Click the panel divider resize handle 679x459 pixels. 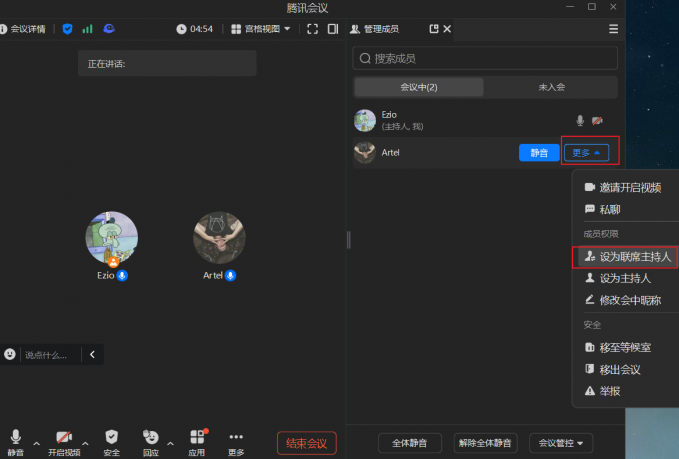[x=349, y=240]
